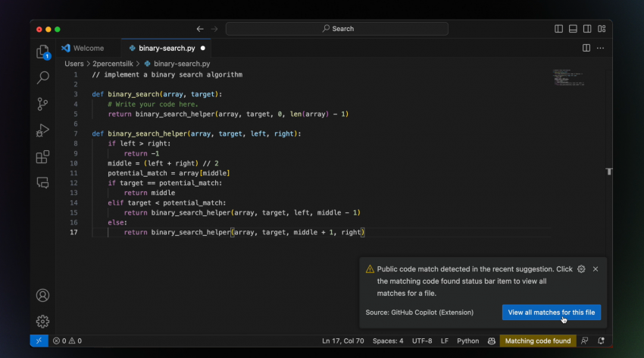The image size is (644, 358).
Task: Click the Manage gear in activity bar
Action: pos(43,321)
